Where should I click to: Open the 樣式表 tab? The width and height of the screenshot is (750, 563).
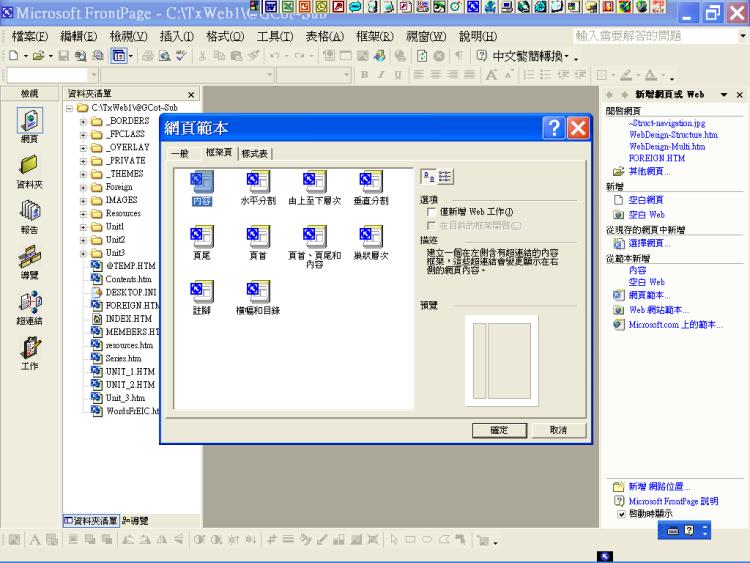click(255, 153)
